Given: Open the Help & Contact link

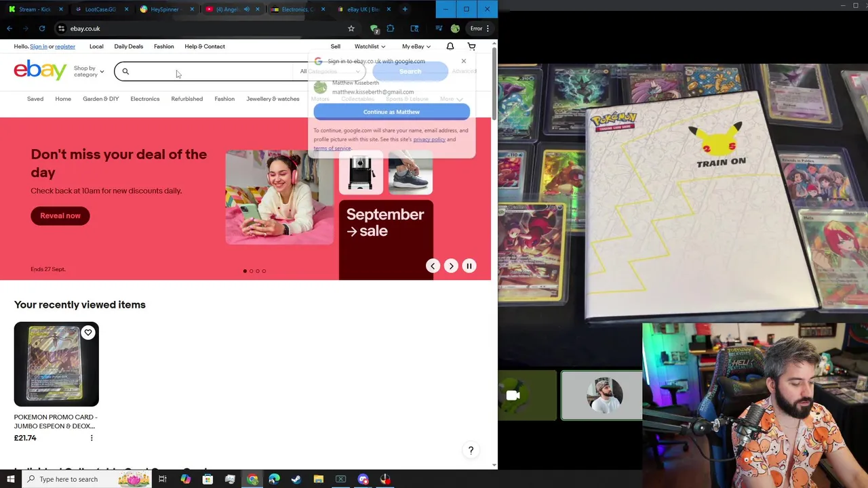Looking at the screenshot, I should [x=205, y=46].
